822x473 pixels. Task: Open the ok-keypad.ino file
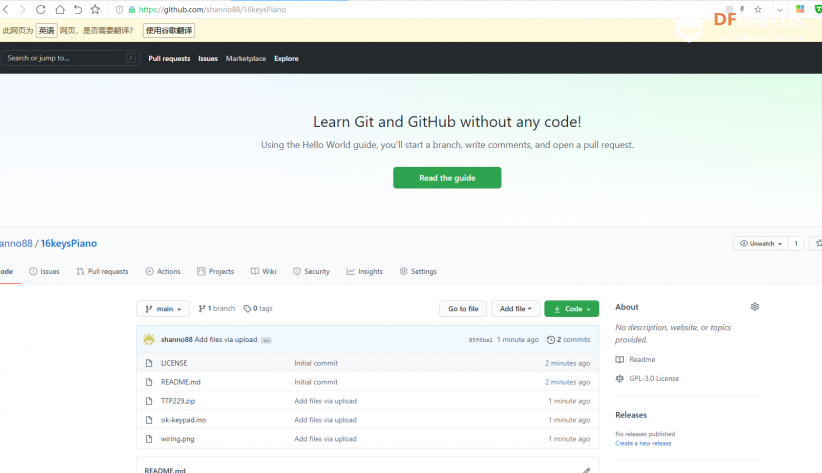(x=183, y=420)
